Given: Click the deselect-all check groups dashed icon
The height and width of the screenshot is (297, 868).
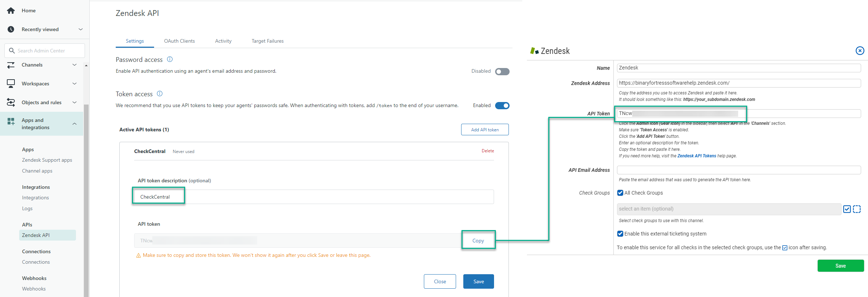Looking at the screenshot, I should pyautogui.click(x=857, y=209).
